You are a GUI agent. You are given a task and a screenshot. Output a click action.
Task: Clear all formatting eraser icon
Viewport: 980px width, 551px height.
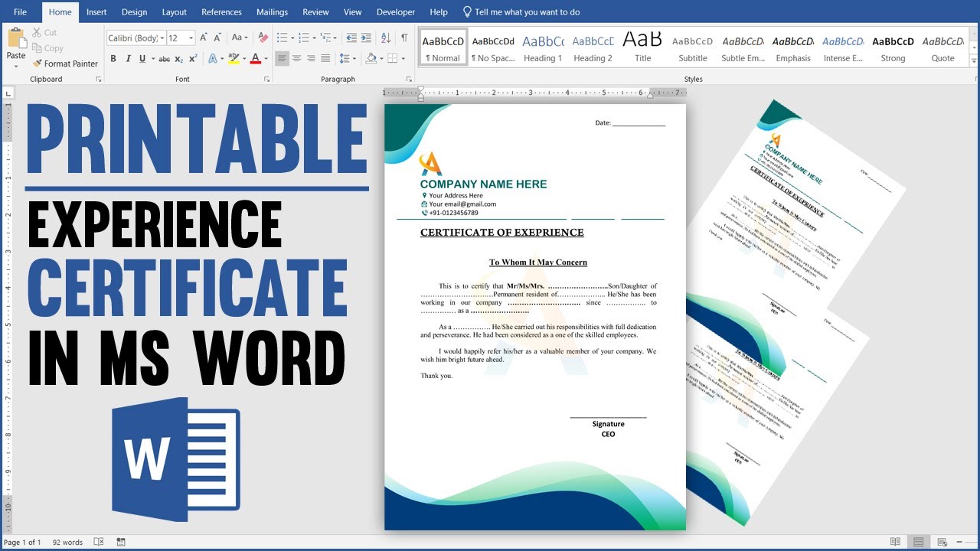(263, 37)
